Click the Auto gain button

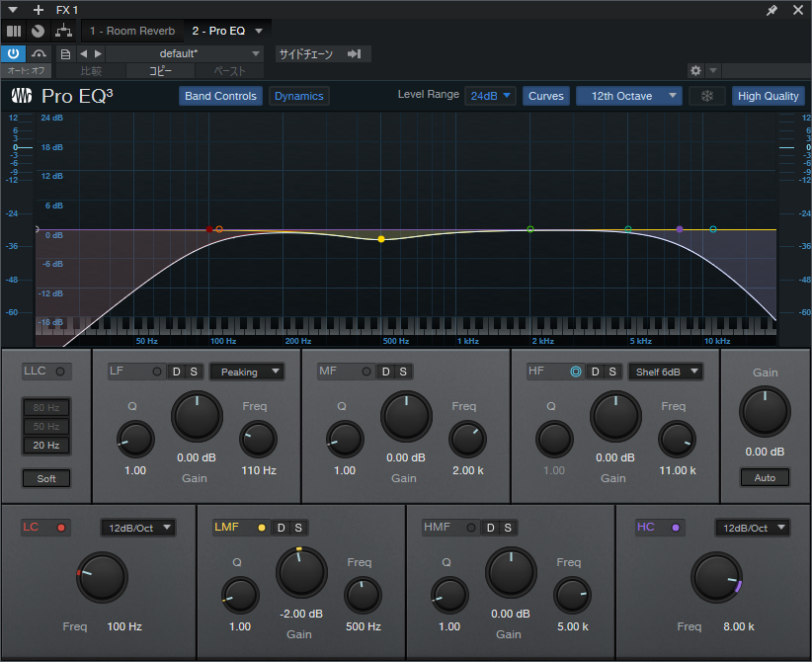pyautogui.click(x=765, y=477)
